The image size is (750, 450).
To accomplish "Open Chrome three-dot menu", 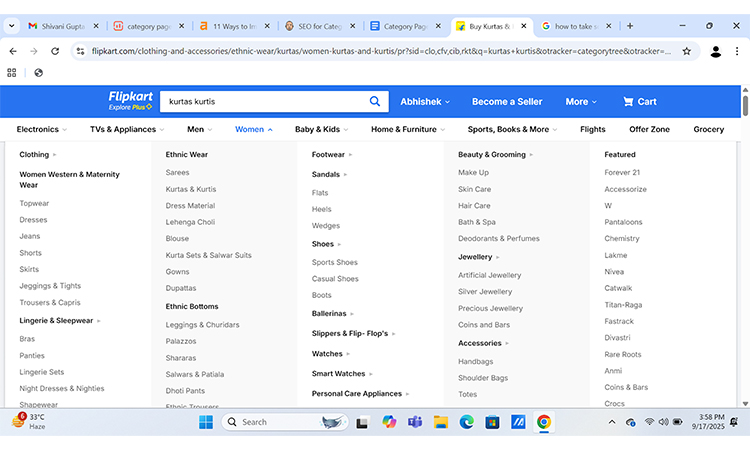I will (x=739, y=51).
